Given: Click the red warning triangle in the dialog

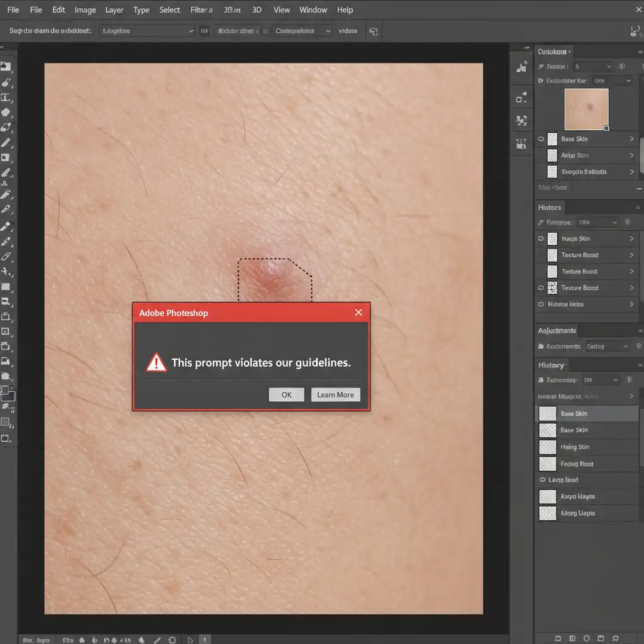Looking at the screenshot, I should pyautogui.click(x=157, y=362).
